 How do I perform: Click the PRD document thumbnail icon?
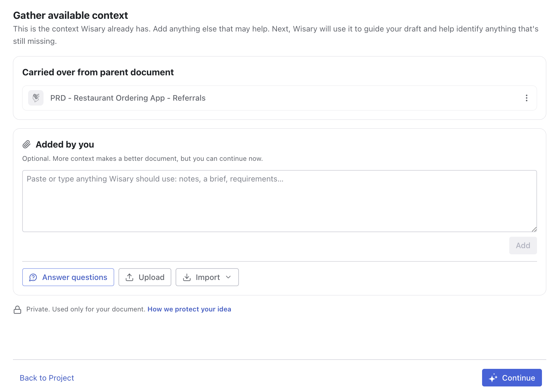click(36, 98)
